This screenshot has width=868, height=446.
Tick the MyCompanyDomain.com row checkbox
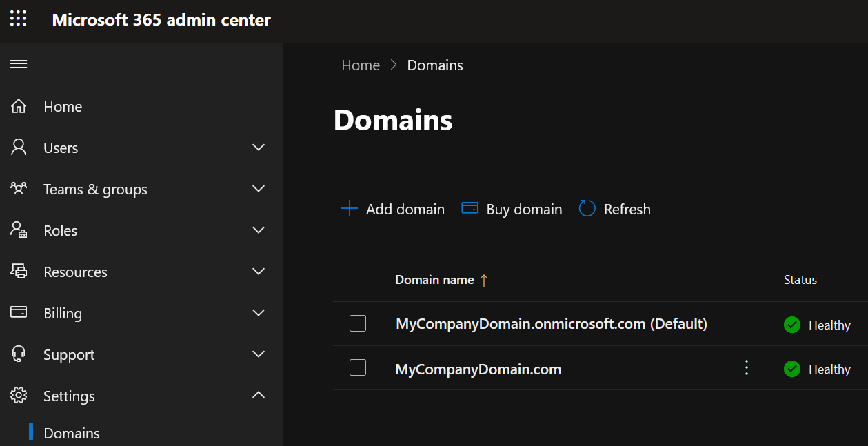click(358, 367)
